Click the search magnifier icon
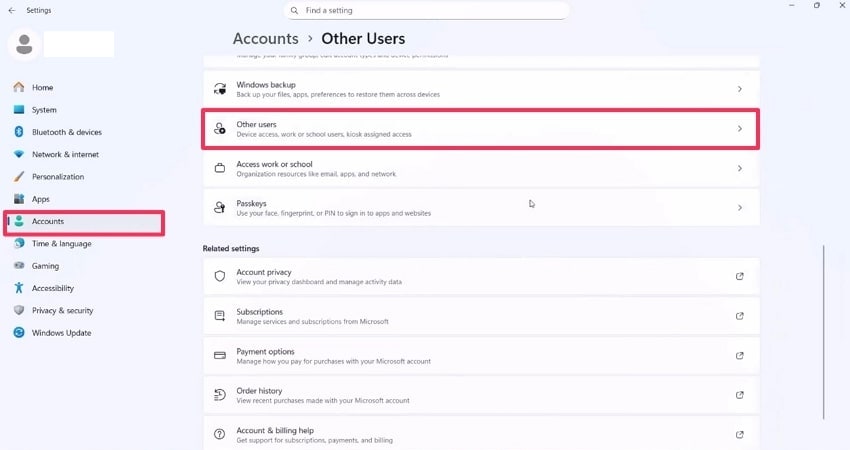This screenshot has height=450, width=850. tap(294, 10)
